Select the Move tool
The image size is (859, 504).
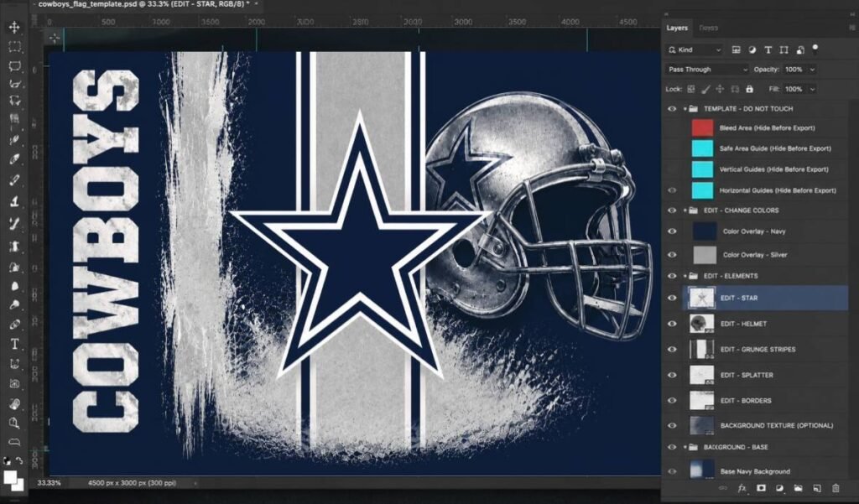pos(15,27)
